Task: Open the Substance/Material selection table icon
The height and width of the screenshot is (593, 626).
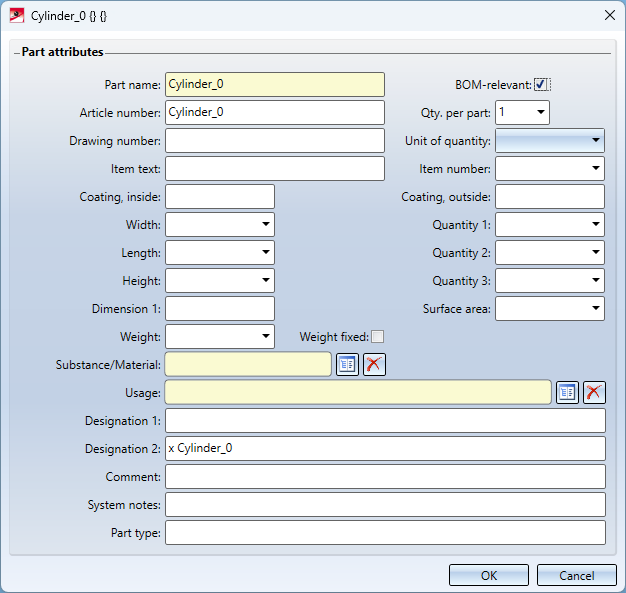Action: click(x=347, y=364)
